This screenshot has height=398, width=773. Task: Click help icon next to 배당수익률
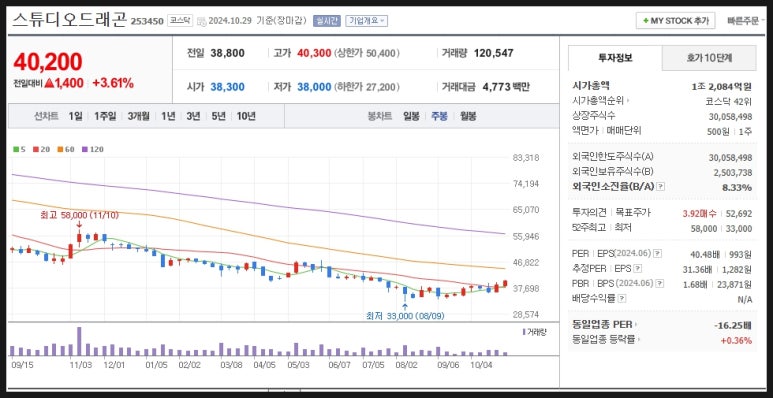tap(622, 299)
